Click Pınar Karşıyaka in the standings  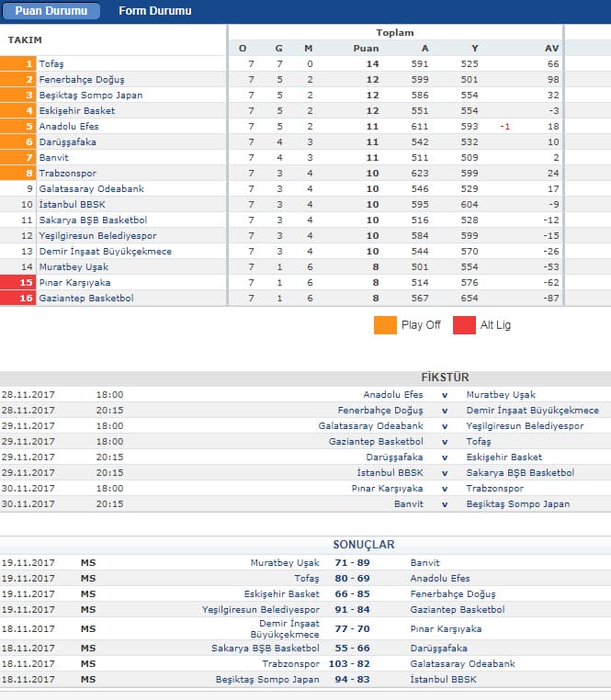point(74,283)
